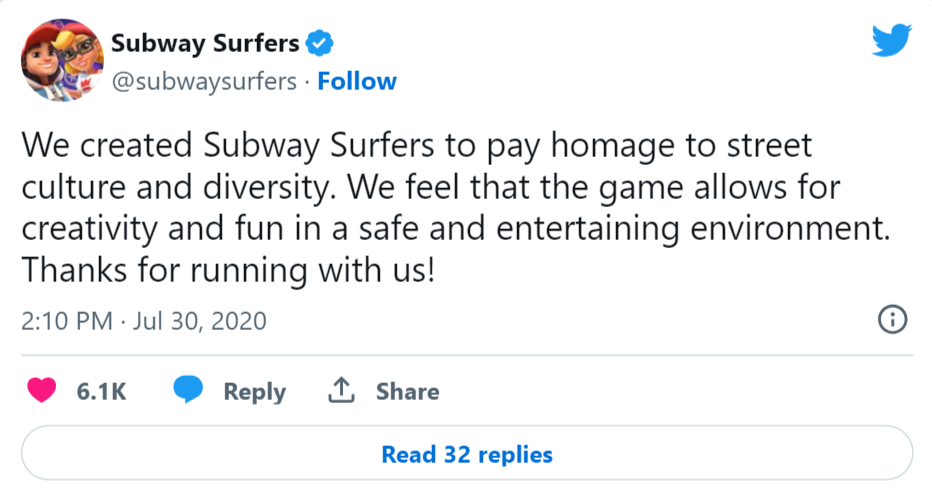Open the Subway Surfers profile avatar
The width and height of the screenshot is (932, 498).
(x=59, y=59)
